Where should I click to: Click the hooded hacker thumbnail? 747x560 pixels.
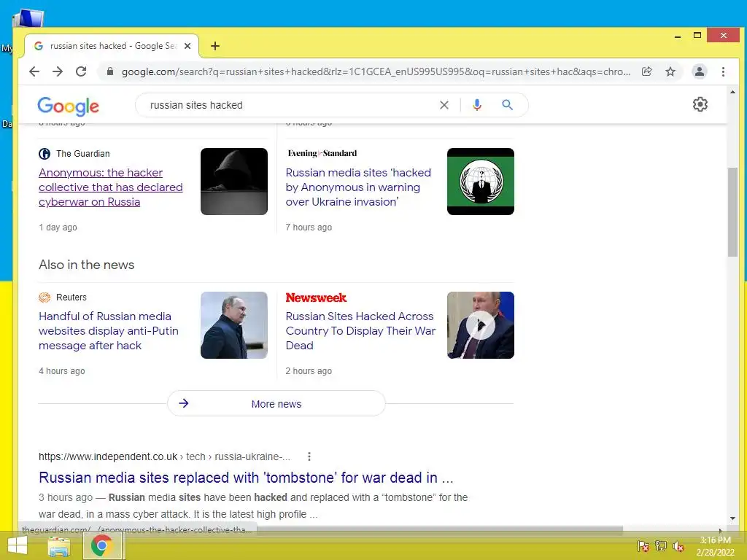[234, 182]
